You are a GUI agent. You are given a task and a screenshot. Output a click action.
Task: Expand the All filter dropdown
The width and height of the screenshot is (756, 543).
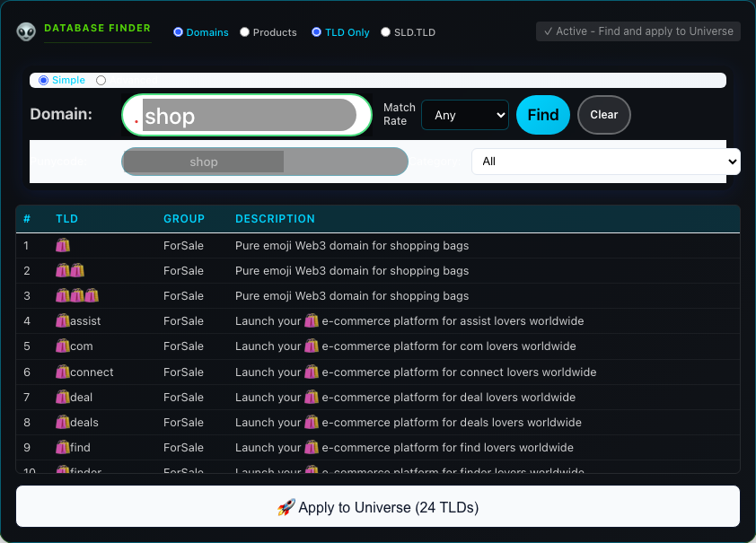605,162
